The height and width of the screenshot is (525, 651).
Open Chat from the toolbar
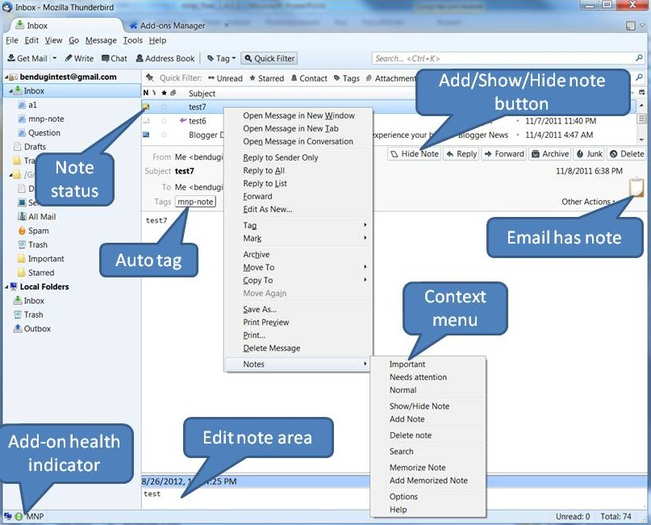pyautogui.click(x=115, y=59)
